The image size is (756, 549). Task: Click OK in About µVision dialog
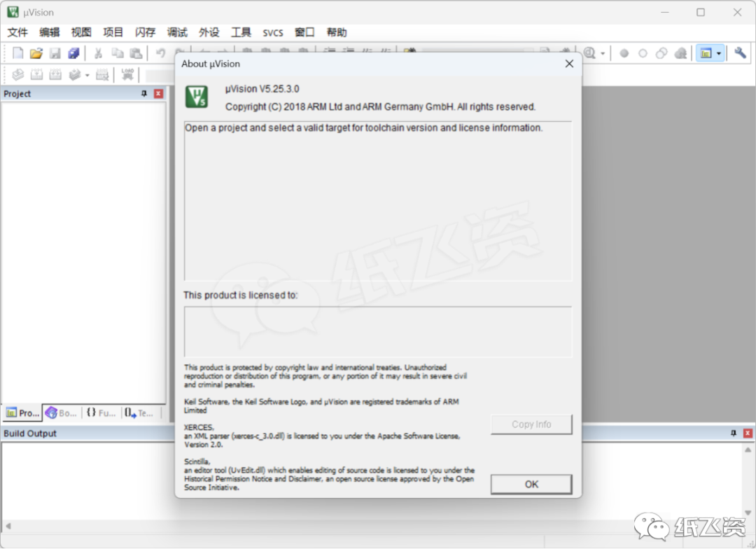pyautogui.click(x=531, y=485)
